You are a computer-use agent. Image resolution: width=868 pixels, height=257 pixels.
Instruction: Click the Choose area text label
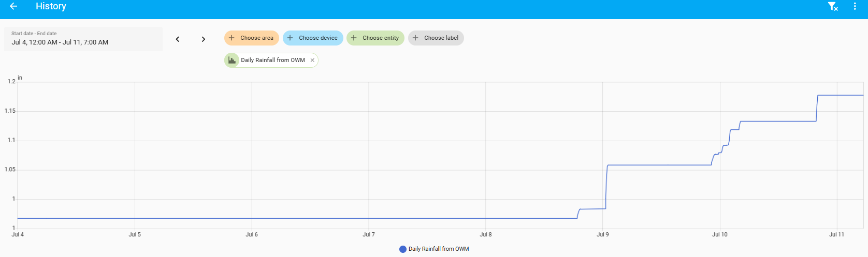[x=257, y=38]
